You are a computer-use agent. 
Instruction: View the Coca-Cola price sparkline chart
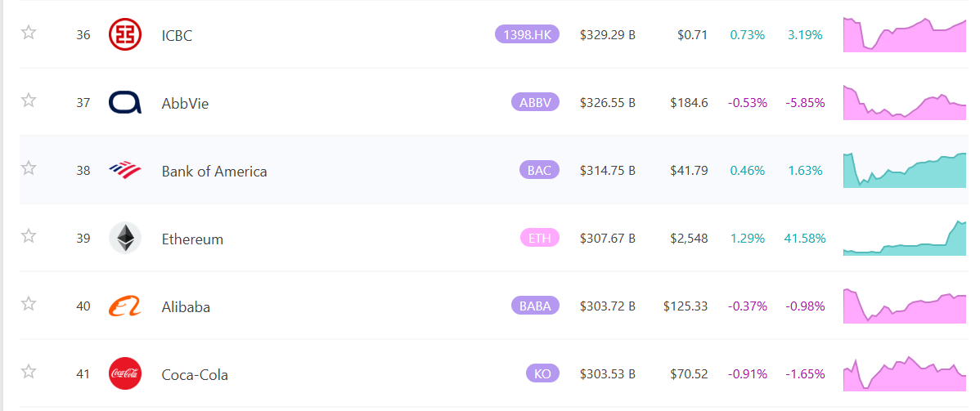point(904,373)
